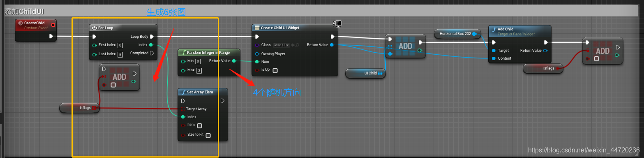
Task: Select the UI Child variable node
Action: click(365, 73)
